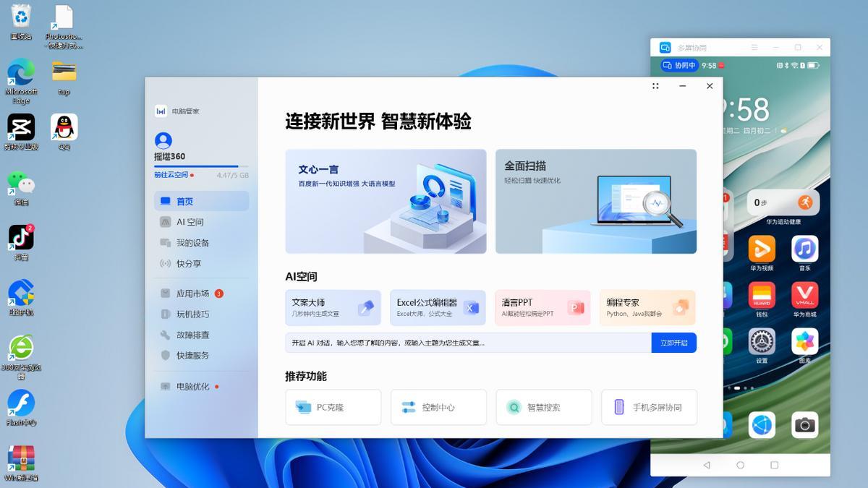The image size is (868, 488).
Task: Click the four-dot mini mode icon in PC Manager
Action: (x=655, y=86)
